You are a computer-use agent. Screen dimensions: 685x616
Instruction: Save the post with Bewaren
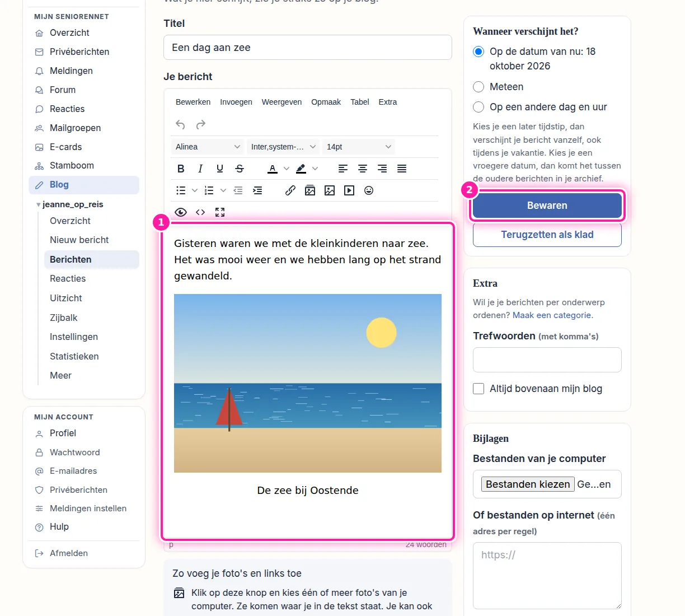click(547, 206)
